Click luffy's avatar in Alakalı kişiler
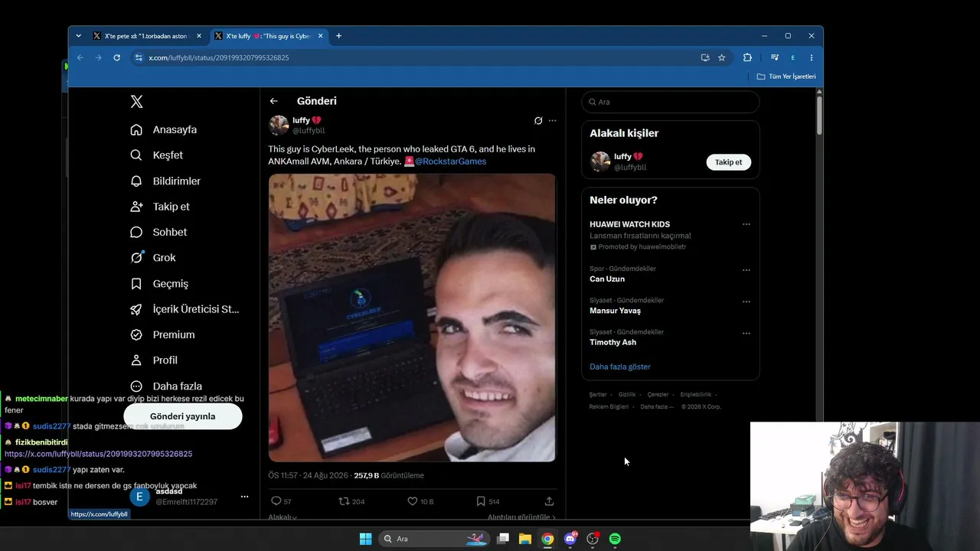 coord(600,161)
